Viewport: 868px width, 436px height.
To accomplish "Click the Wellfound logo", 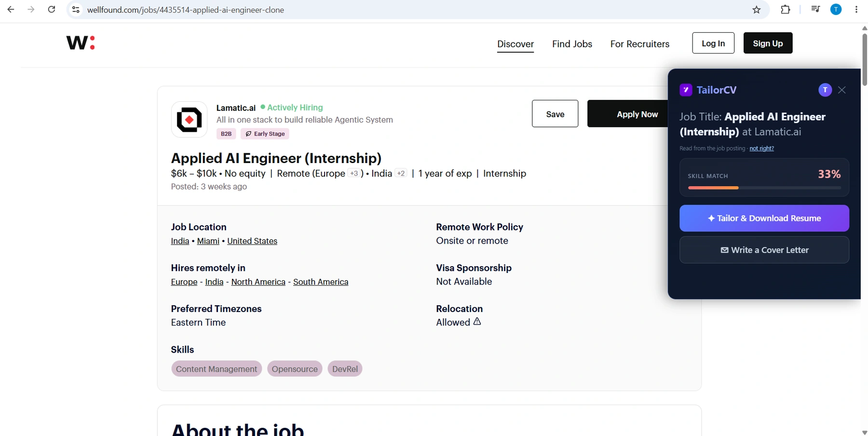I will [81, 43].
